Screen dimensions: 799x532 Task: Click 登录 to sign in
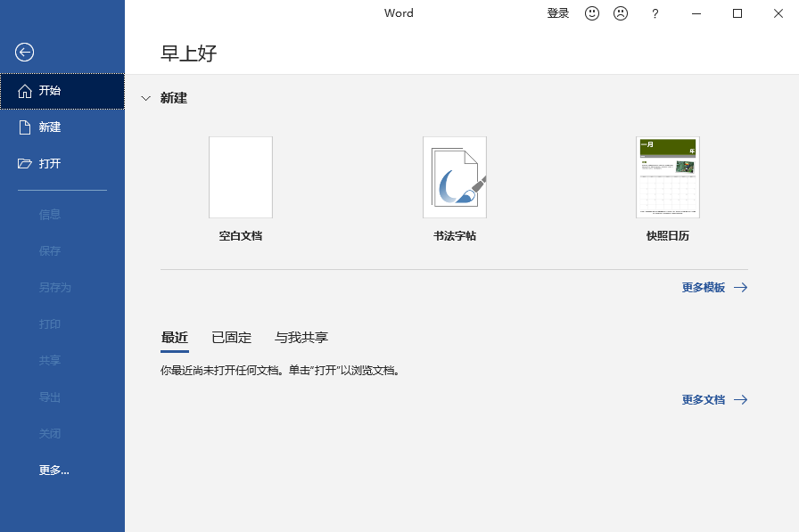558,13
